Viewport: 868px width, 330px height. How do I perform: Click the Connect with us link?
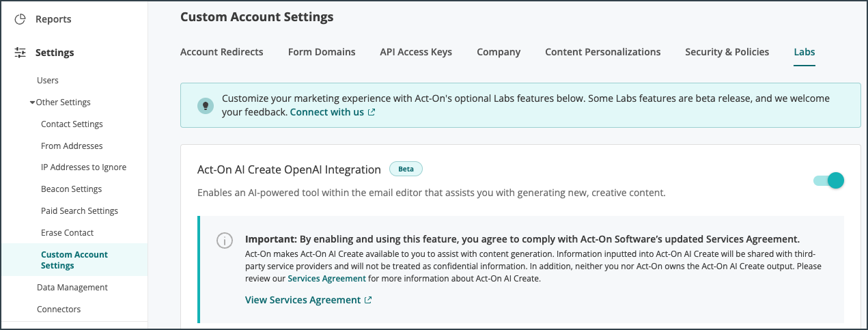(327, 112)
